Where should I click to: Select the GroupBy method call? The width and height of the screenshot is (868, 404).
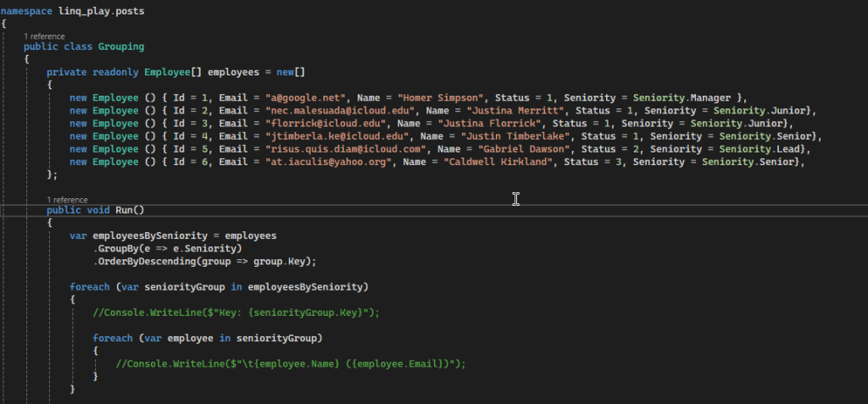point(117,249)
